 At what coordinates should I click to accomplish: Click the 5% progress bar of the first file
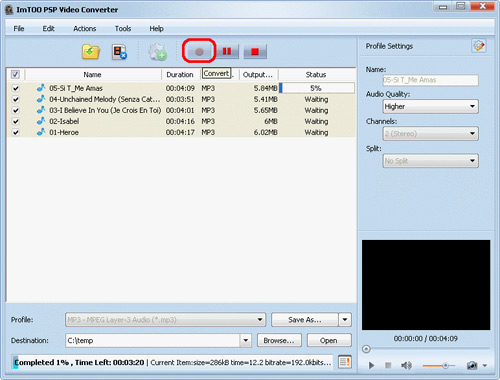(317, 88)
